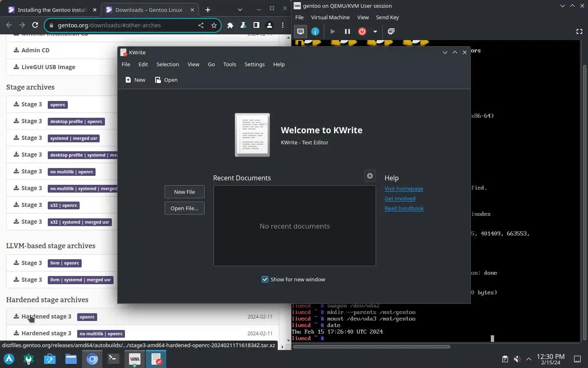Open Send Key menu in QEMU window

pos(387,17)
